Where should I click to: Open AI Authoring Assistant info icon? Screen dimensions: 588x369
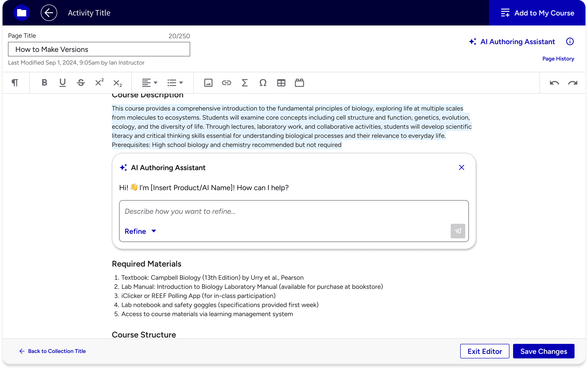(570, 41)
